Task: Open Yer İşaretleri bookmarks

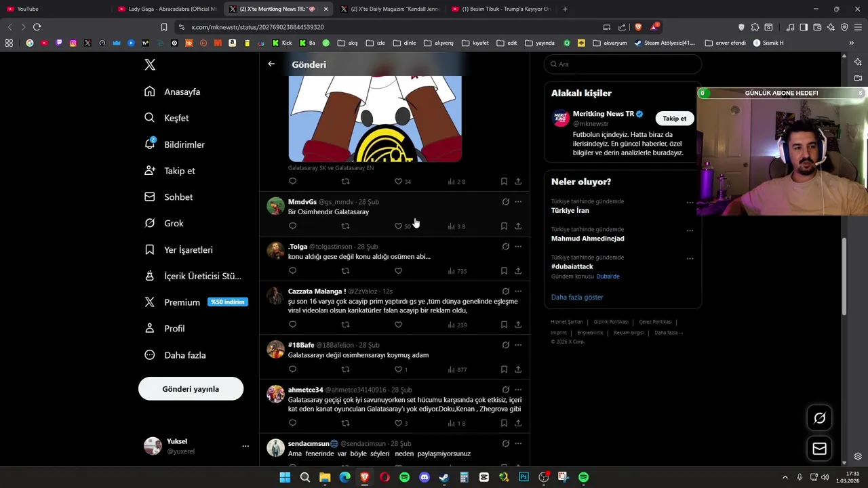Action: point(178,249)
